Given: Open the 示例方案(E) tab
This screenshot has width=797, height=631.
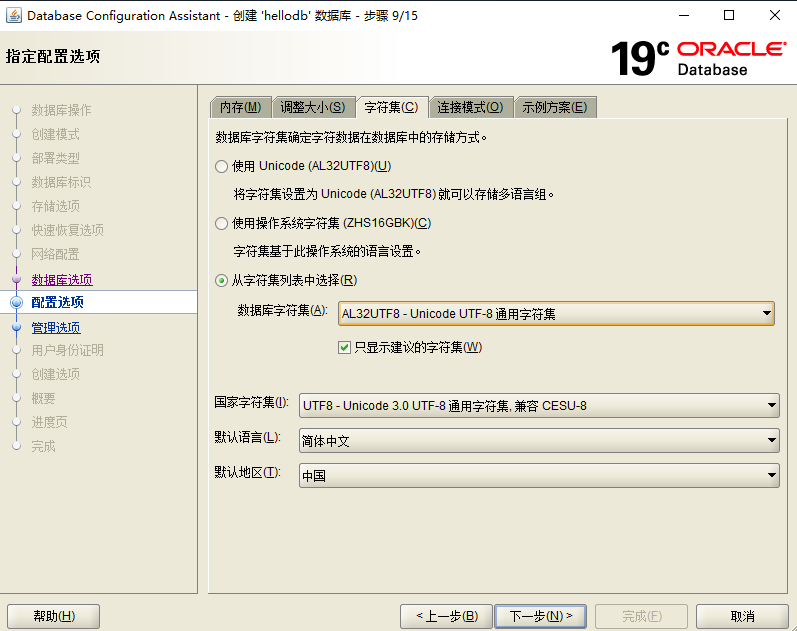Looking at the screenshot, I should click(555, 107).
